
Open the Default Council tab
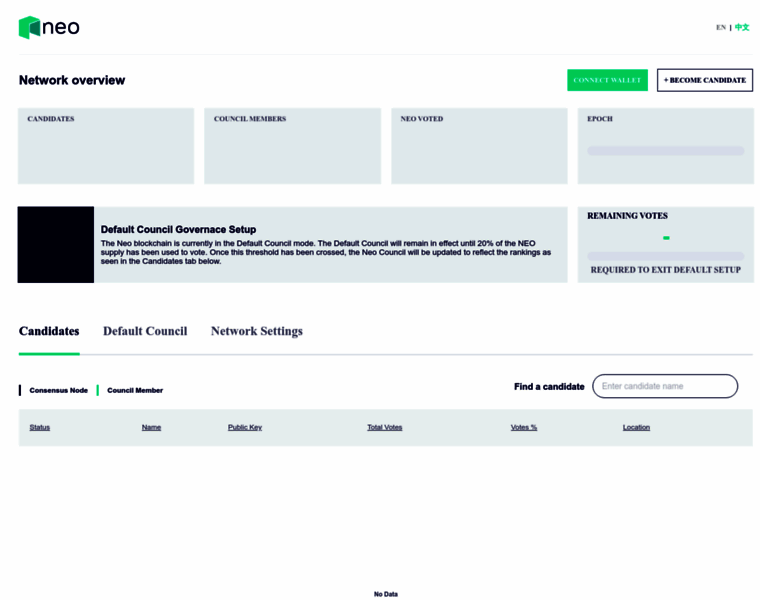pos(145,331)
